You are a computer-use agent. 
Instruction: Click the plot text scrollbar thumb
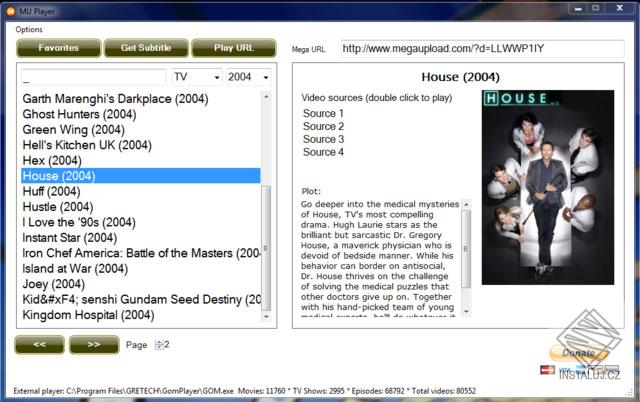(x=466, y=249)
